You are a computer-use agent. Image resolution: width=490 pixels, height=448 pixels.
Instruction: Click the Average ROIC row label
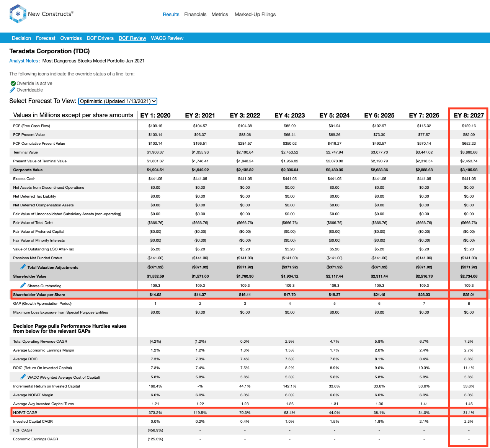tap(25, 359)
